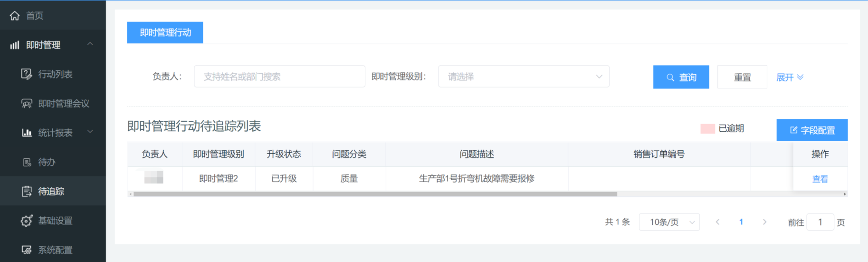
Task: Click the bar chart icon beside 即时管理
Action: pos(15,45)
